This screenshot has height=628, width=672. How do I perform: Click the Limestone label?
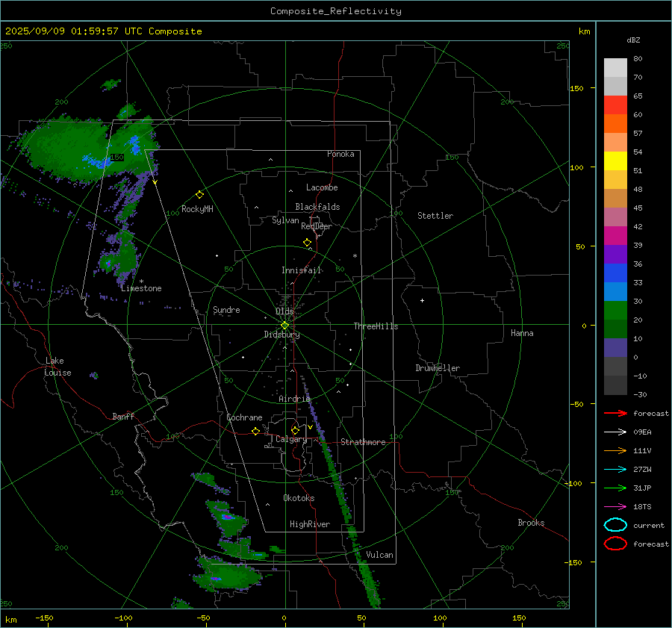pos(141,288)
